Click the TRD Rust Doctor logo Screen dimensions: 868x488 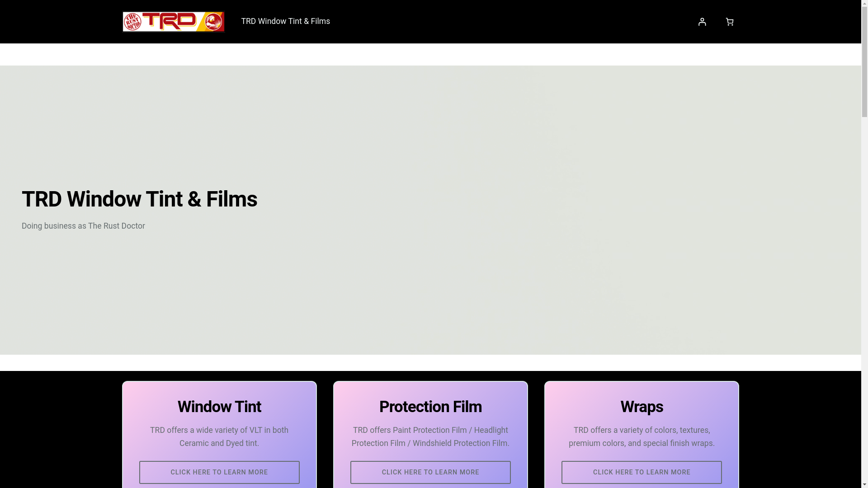click(174, 22)
